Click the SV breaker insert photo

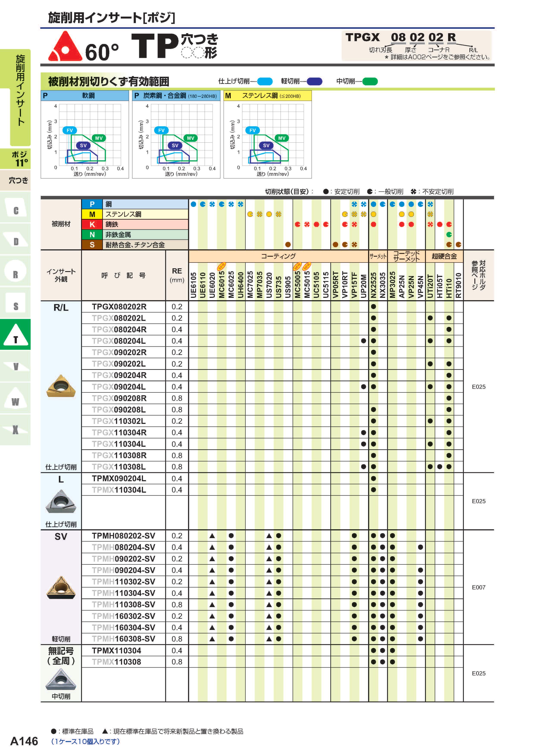pyautogui.click(x=61, y=587)
